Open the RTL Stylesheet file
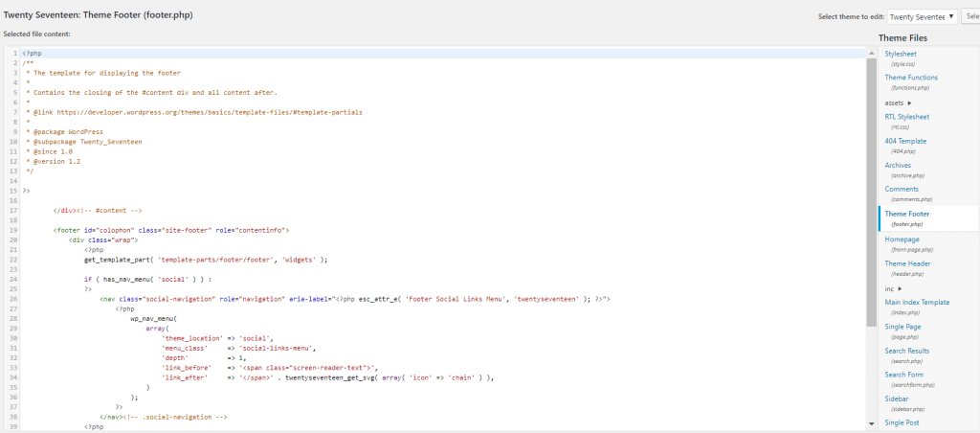Screen dimensions: 980x433 tap(906, 117)
